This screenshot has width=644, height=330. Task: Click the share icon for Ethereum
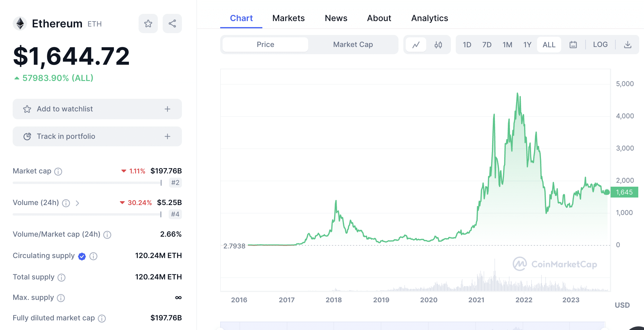pyautogui.click(x=172, y=23)
